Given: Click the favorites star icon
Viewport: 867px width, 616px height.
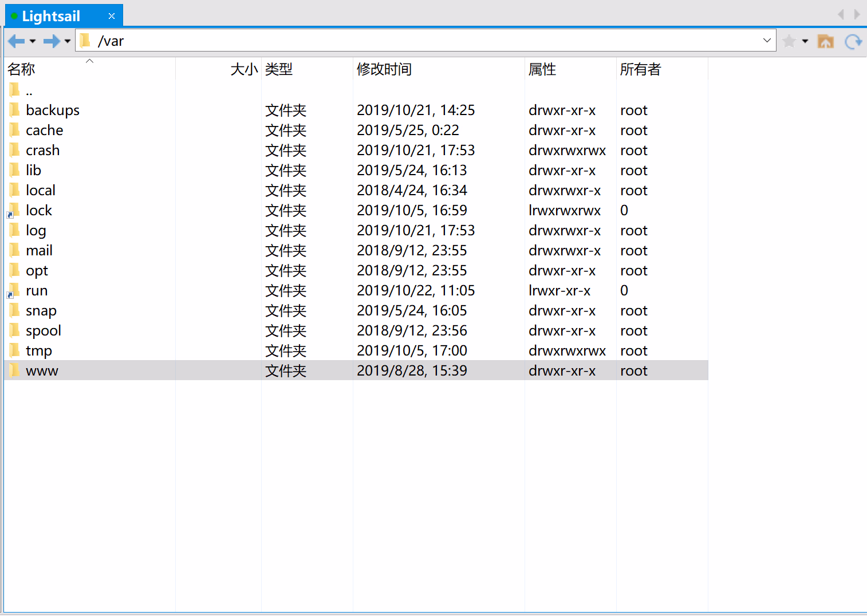Looking at the screenshot, I should pyautogui.click(x=789, y=41).
